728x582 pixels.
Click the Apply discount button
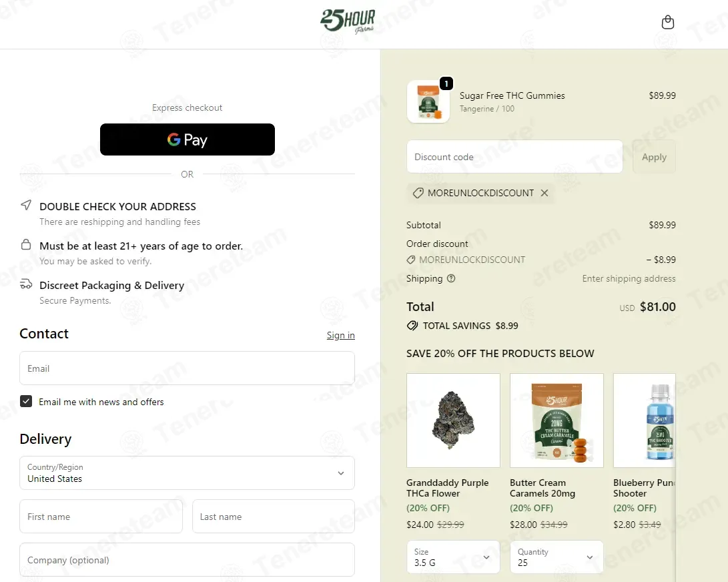pyautogui.click(x=654, y=157)
